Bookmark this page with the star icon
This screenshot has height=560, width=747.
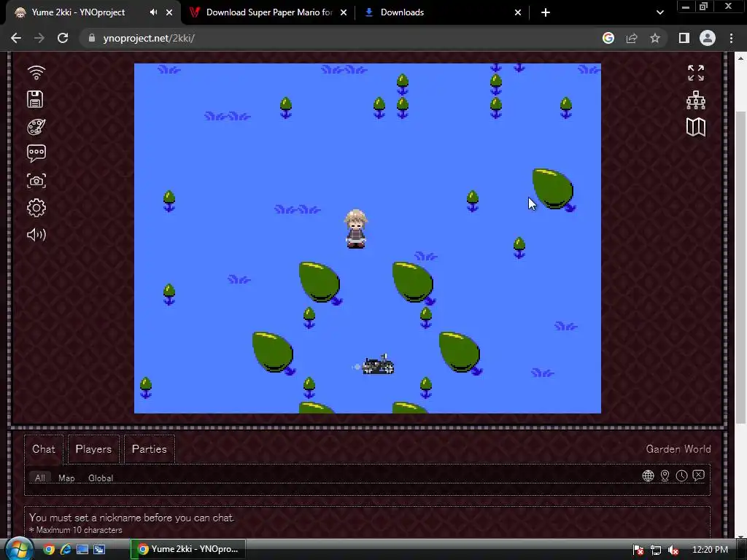[655, 38]
